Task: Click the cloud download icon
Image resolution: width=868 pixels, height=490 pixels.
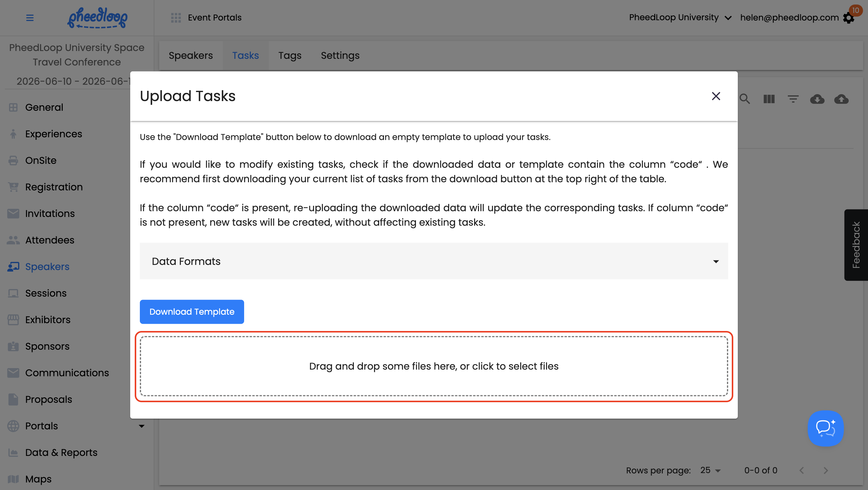Action: (x=817, y=99)
